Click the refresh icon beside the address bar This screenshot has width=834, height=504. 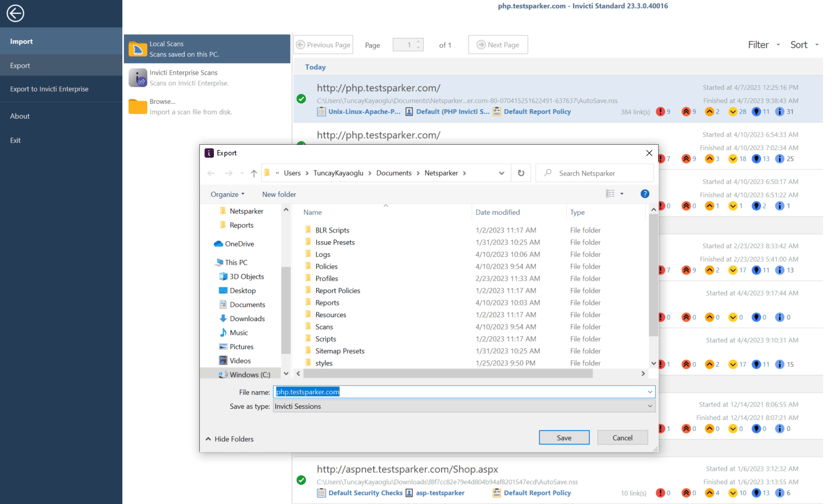click(x=521, y=173)
